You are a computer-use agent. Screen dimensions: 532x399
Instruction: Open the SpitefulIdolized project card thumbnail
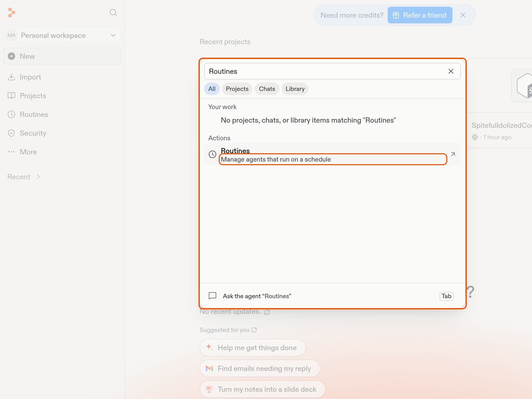[x=522, y=86]
